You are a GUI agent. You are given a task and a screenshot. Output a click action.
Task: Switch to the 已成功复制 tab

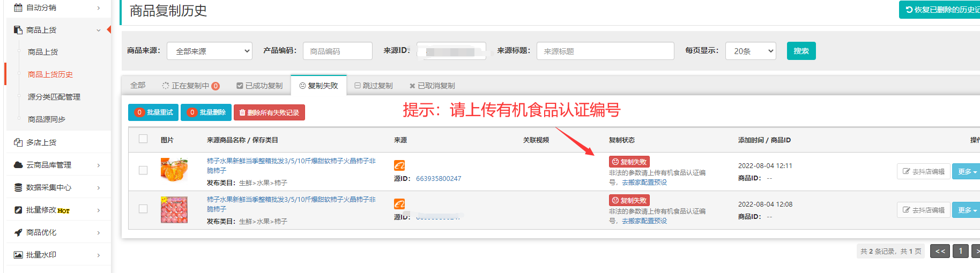click(x=259, y=86)
